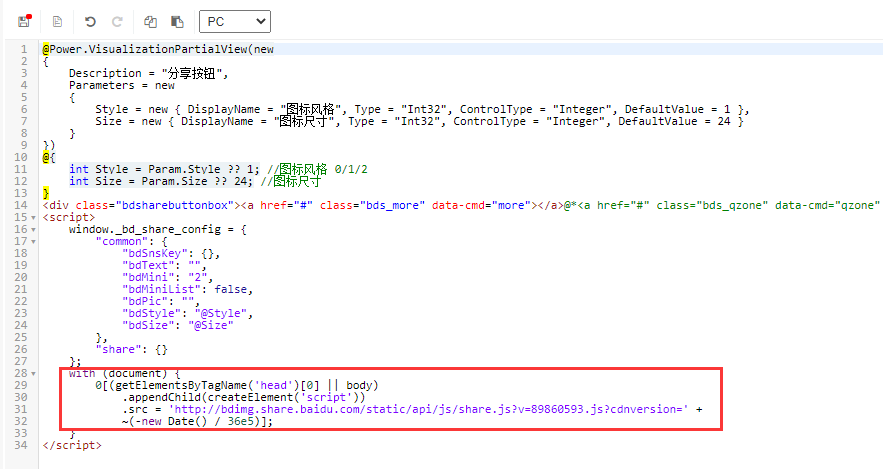Image resolution: width=883 pixels, height=469 pixels.
Task: Open the PC device dropdown
Action: coord(235,21)
